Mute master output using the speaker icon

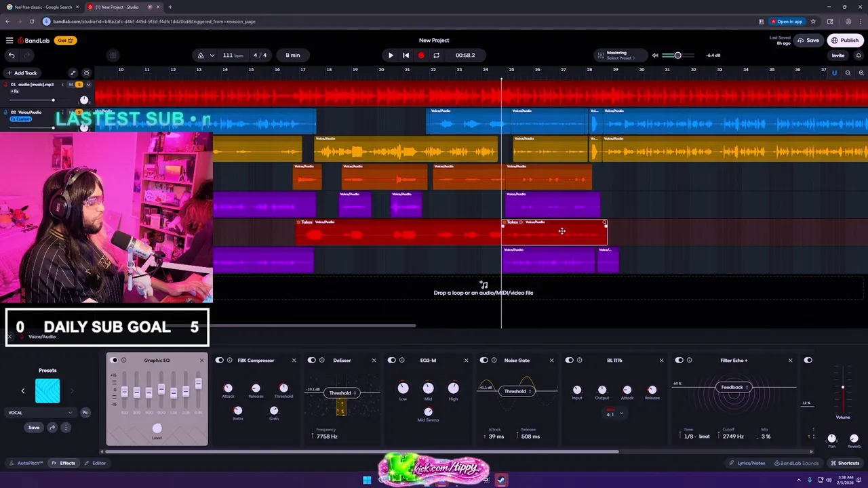tap(655, 56)
